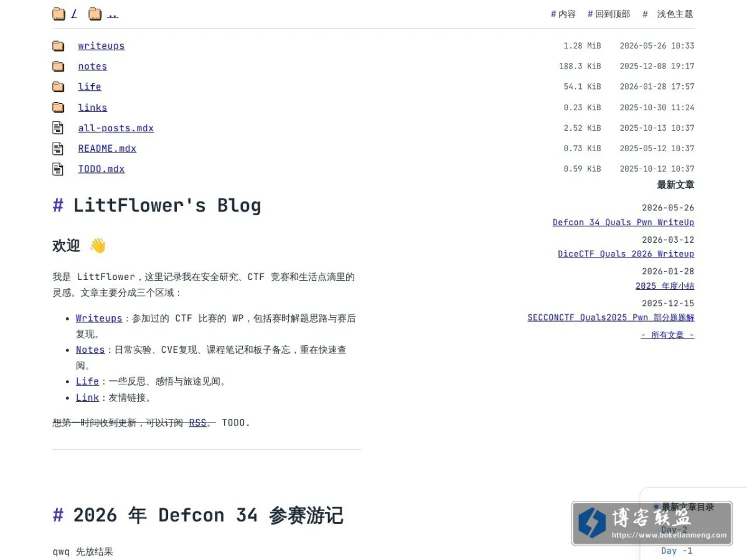Click the 2.52 KiB size of all-posts.mdx
The width and height of the screenshot is (747, 560).
(x=582, y=128)
